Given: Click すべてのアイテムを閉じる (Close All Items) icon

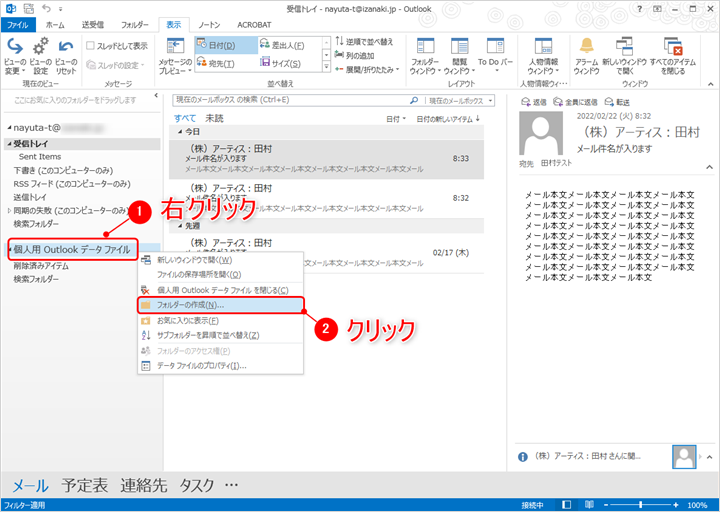Looking at the screenshot, I should click(x=673, y=56).
